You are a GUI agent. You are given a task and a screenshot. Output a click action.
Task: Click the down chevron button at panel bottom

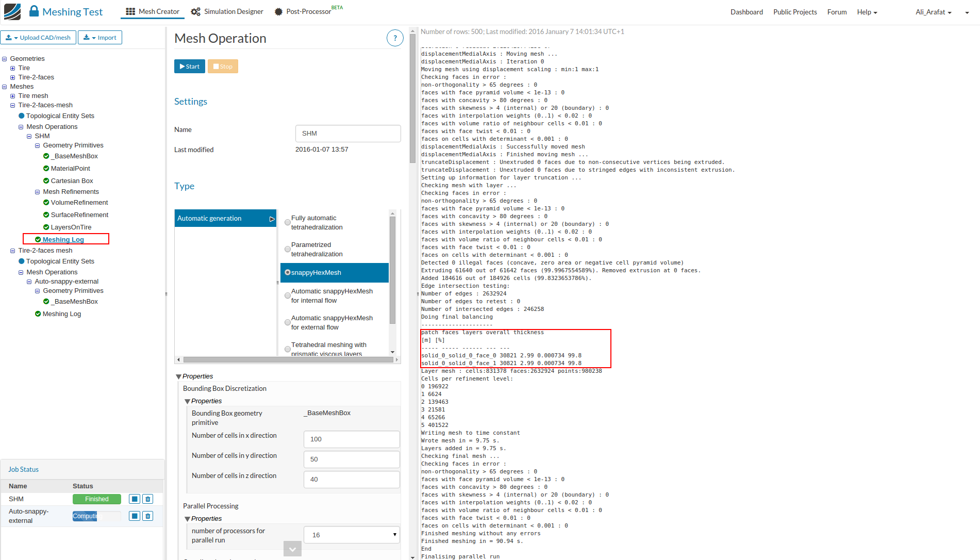tap(292, 549)
